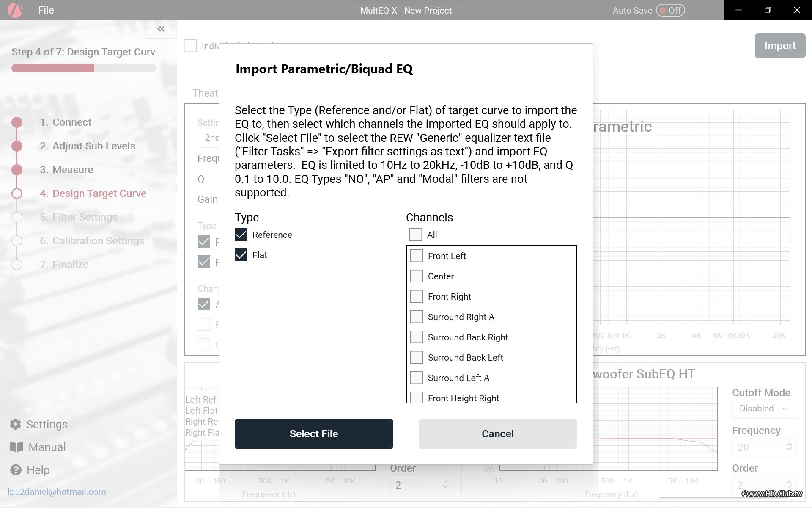
Task: Collapse sidebar with double chevron icon
Action: pos(161,29)
